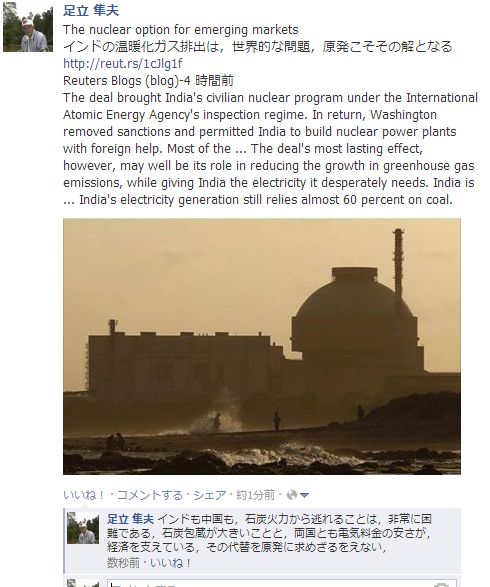Like the post with いいね！

84,495
